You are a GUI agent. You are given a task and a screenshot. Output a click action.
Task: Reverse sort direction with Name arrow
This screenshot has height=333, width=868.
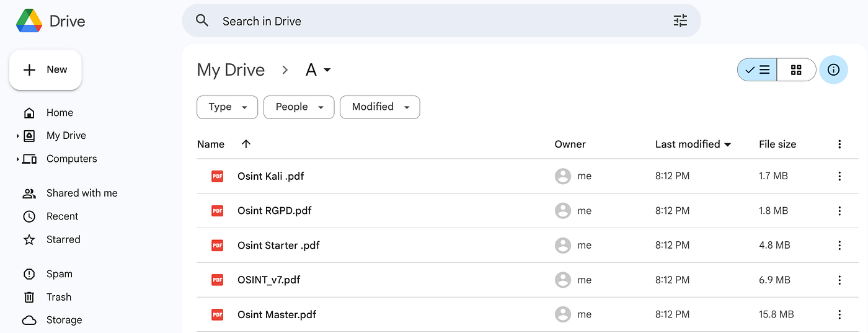pos(246,144)
